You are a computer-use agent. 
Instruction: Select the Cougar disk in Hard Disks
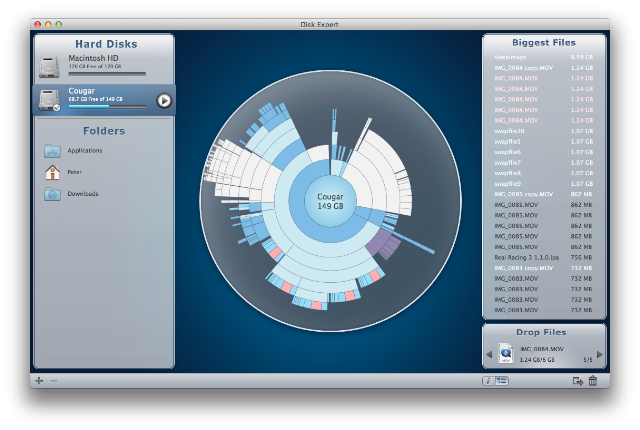coord(104,100)
